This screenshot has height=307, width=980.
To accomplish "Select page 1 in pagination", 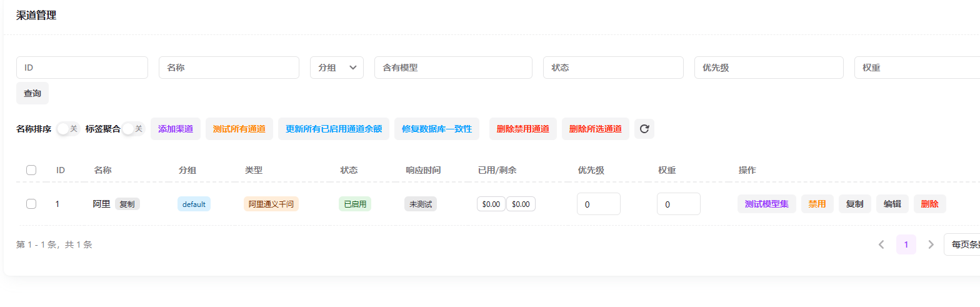I will tap(906, 244).
